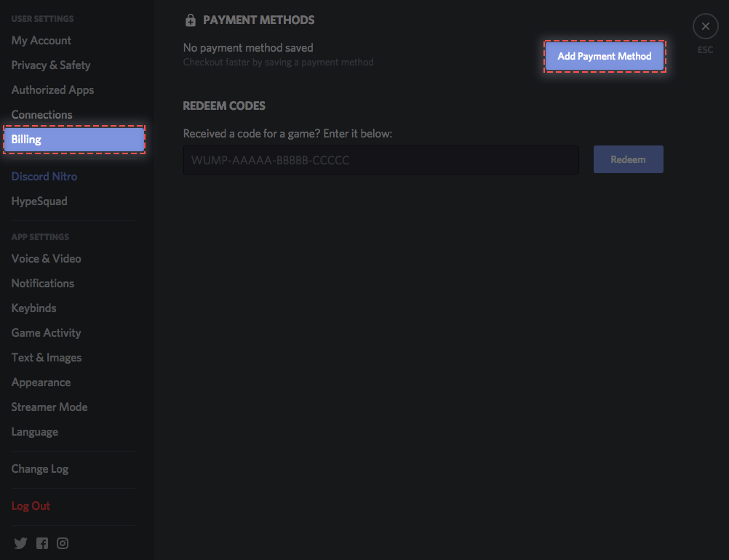The width and height of the screenshot is (729, 560).
Task: View the Change Log
Action: (39, 469)
